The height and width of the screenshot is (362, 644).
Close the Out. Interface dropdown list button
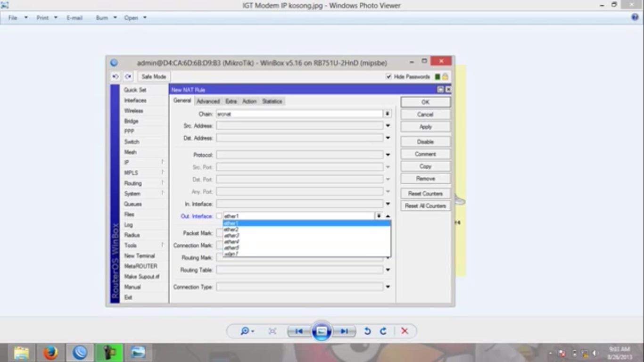[x=379, y=216]
